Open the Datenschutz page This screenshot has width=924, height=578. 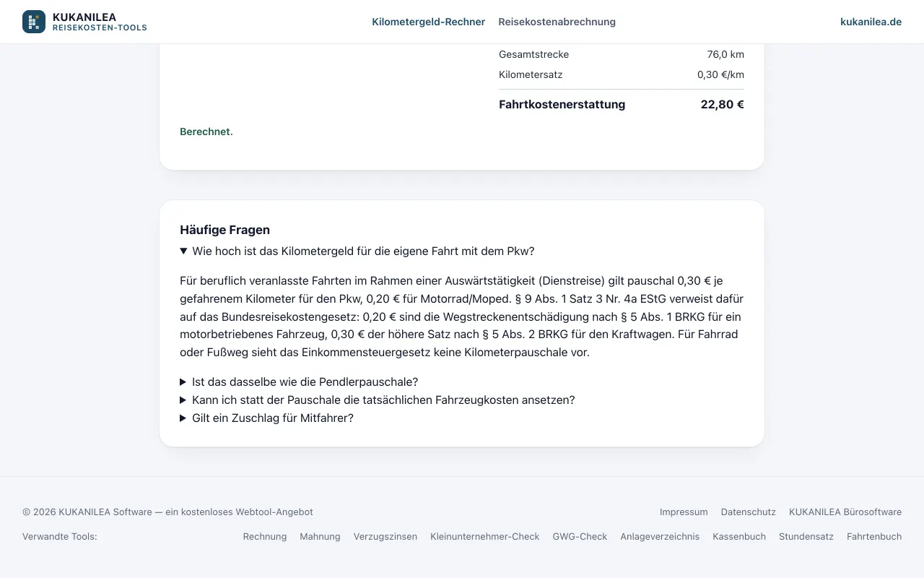pyautogui.click(x=749, y=512)
